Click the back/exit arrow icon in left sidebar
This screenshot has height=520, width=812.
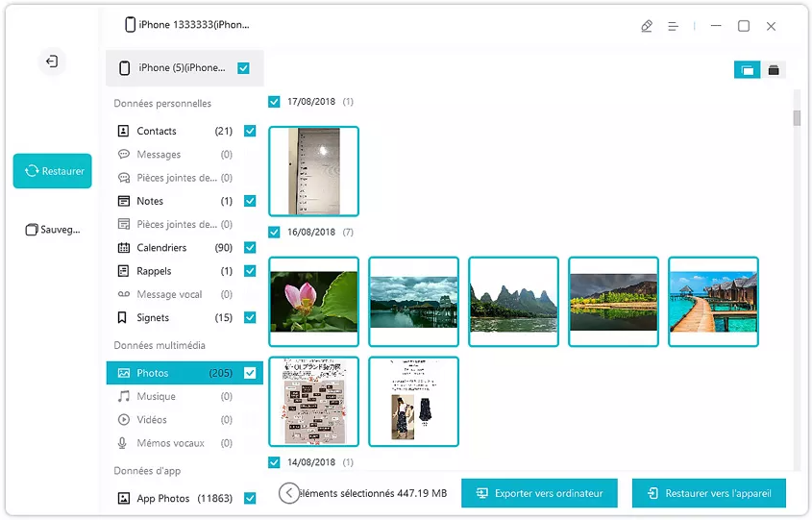click(52, 62)
